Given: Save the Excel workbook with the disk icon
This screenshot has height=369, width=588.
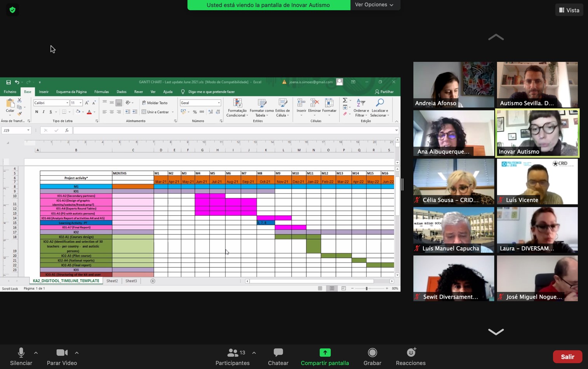Looking at the screenshot, I should pos(8,82).
